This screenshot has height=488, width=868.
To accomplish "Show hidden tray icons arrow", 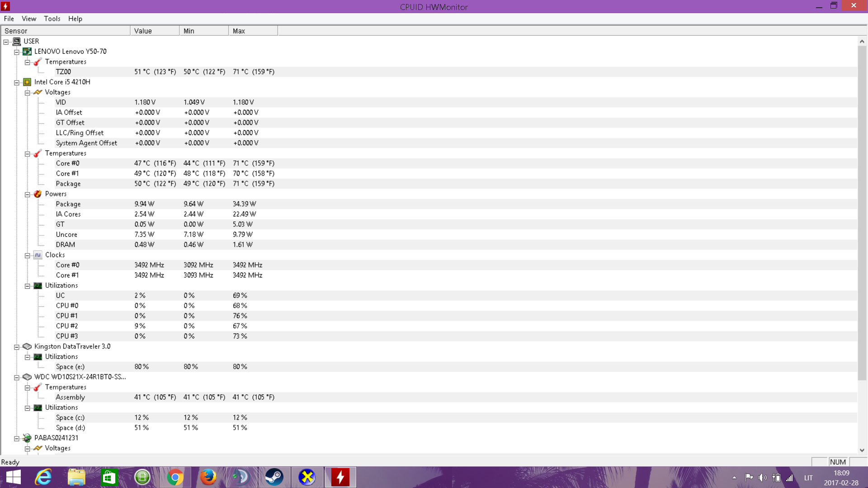I will (734, 478).
